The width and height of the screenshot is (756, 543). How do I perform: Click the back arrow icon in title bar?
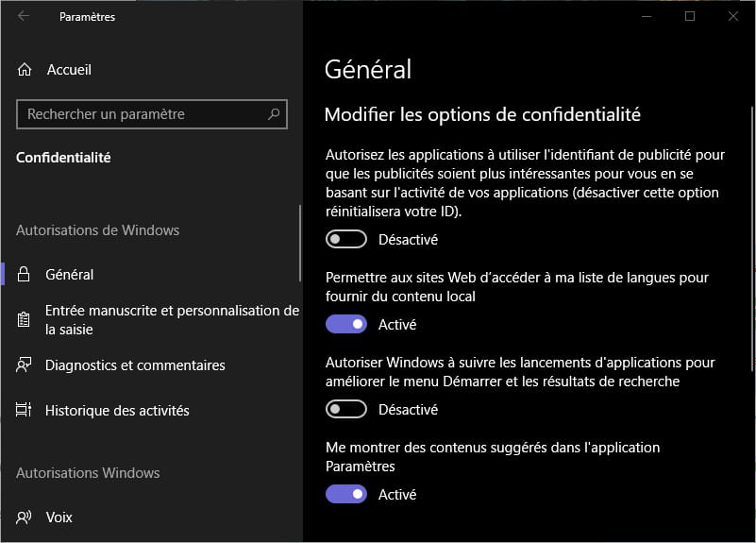tap(24, 16)
